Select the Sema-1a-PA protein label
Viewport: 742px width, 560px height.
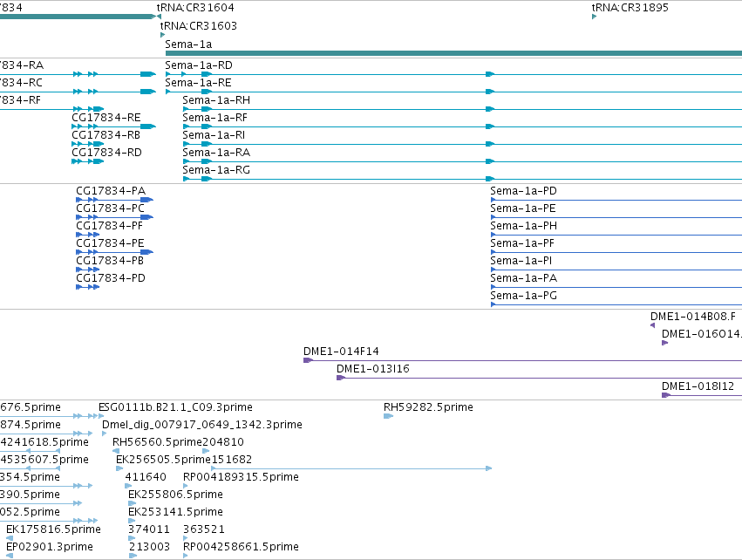tap(523, 278)
